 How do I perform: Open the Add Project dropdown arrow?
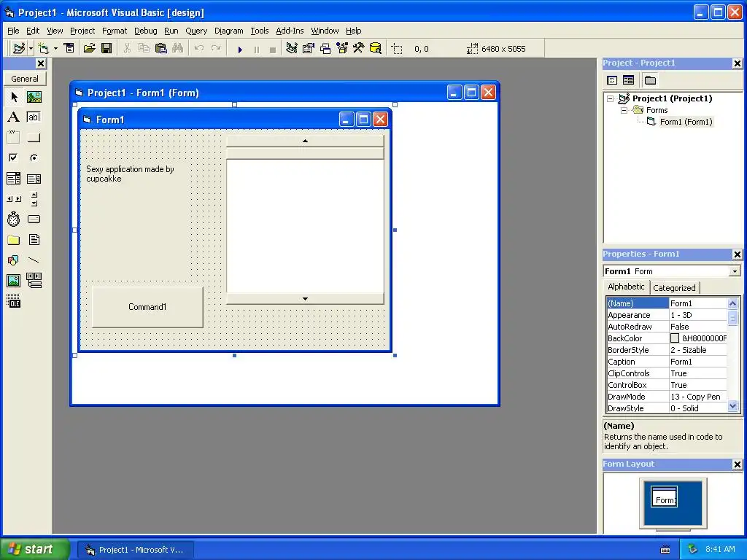31,49
